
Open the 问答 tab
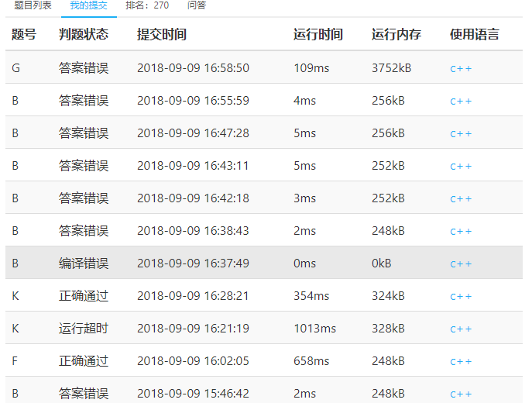[197, 5]
